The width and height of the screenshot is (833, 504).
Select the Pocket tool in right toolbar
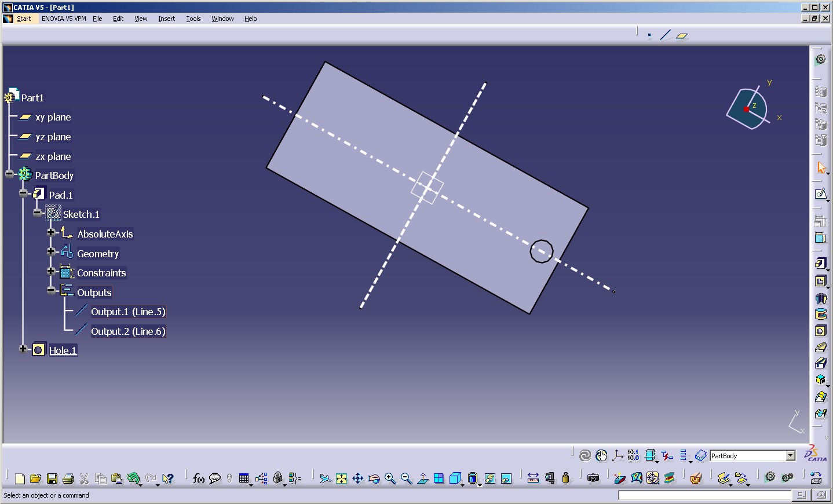click(x=820, y=281)
